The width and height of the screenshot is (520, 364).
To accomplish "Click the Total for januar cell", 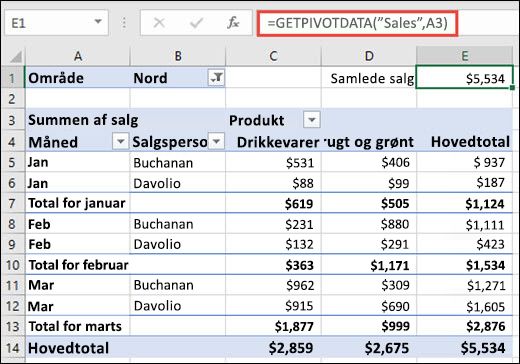I will pos(77,203).
